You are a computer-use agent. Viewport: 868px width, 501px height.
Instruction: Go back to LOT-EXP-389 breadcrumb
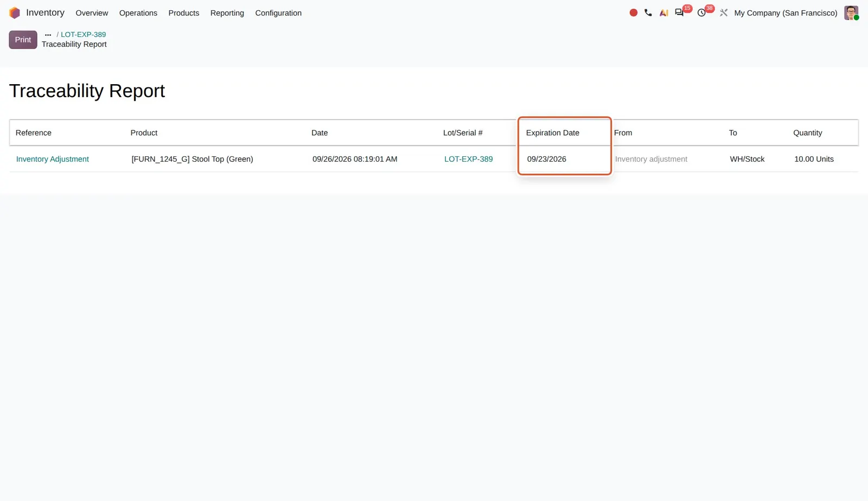[x=83, y=34]
